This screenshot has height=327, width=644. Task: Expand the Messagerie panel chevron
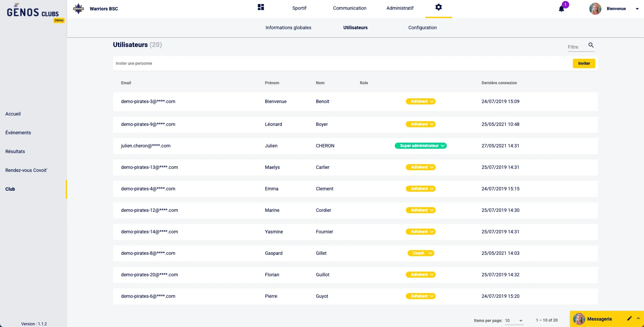[x=638, y=319]
